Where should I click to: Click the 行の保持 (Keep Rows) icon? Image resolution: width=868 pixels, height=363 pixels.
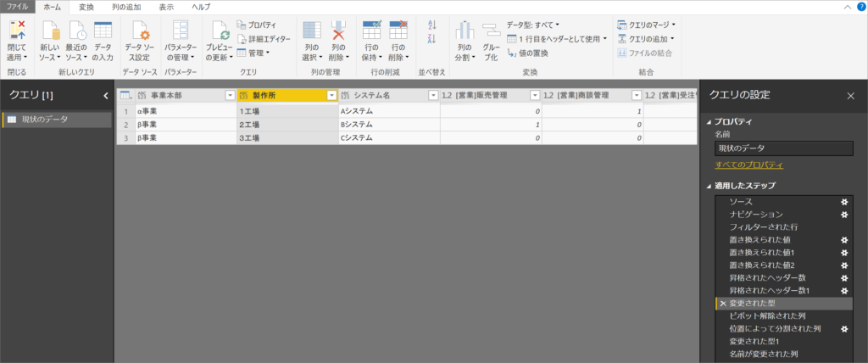[x=371, y=32]
